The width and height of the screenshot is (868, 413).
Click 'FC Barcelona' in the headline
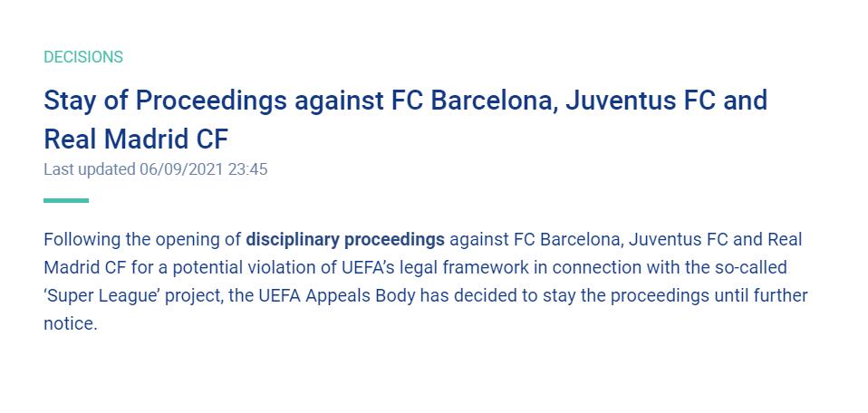tap(470, 100)
